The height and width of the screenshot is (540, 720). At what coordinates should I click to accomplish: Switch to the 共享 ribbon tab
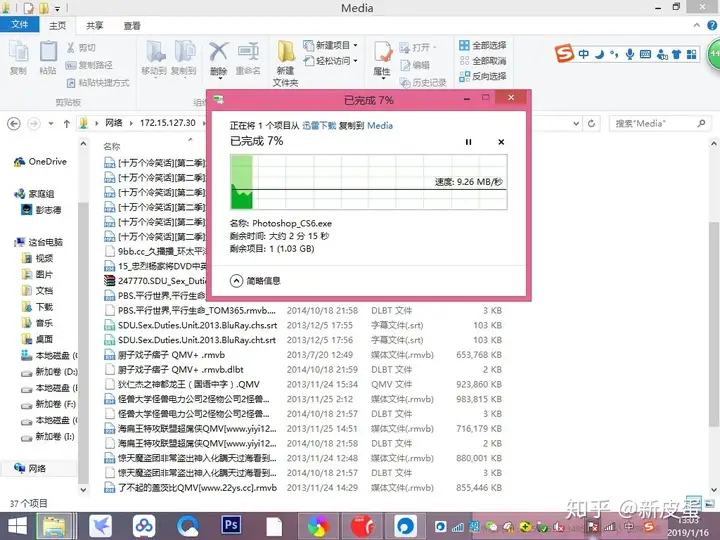[x=95, y=26]
